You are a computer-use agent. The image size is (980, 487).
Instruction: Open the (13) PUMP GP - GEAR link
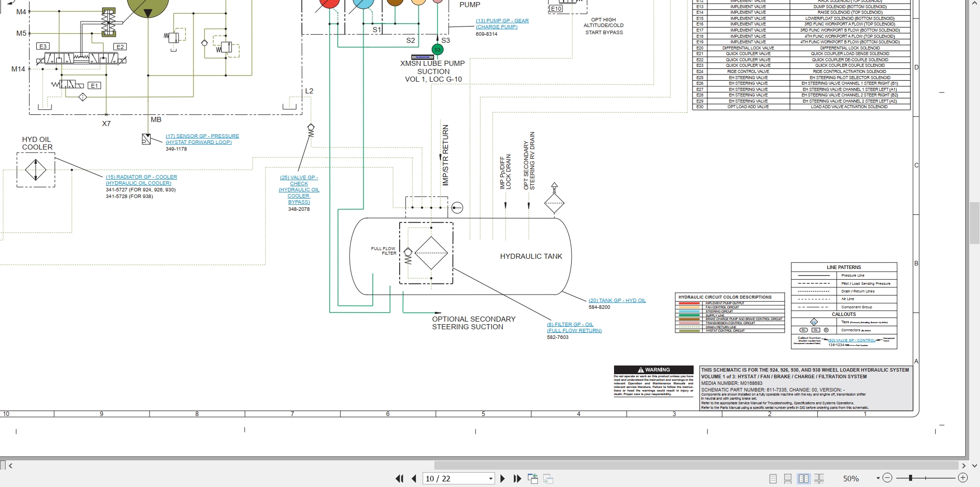(502, 23)
